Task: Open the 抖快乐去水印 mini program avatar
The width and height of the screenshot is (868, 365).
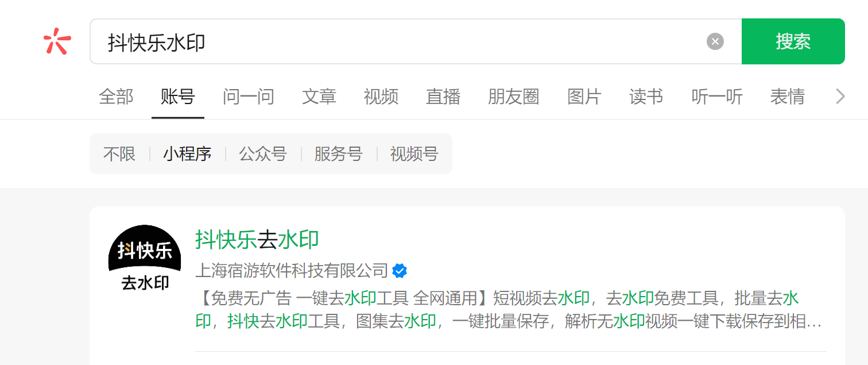Action: coord(145,260)
